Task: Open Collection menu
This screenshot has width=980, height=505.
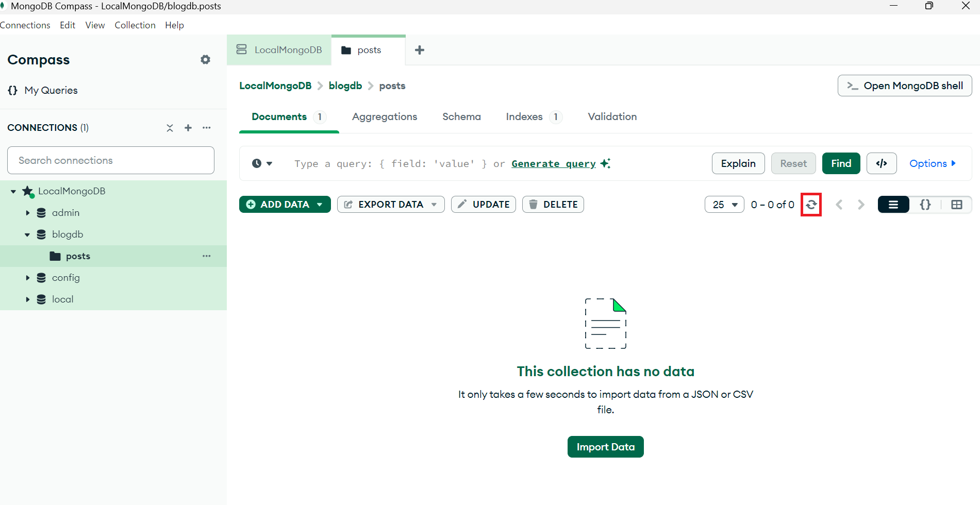Action: [135, 25]
